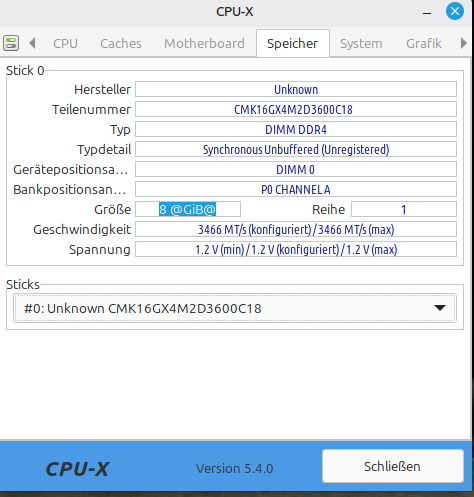Click Synchronous Unbuffered (Unregistered) Typdetail value

pos(296,149)
